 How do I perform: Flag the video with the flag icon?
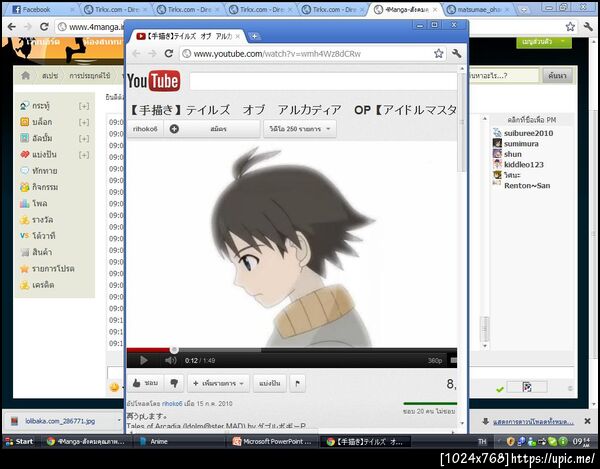(298, 383)
